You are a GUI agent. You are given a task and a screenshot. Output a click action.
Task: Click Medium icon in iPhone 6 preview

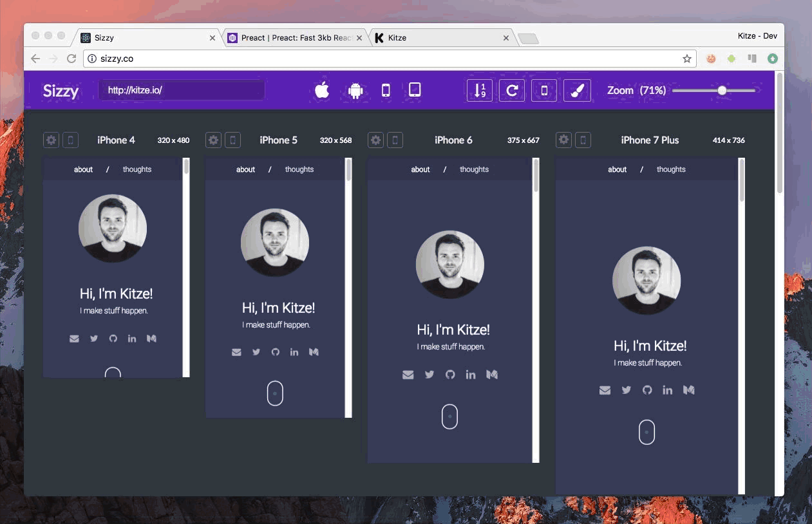point(492,375)
